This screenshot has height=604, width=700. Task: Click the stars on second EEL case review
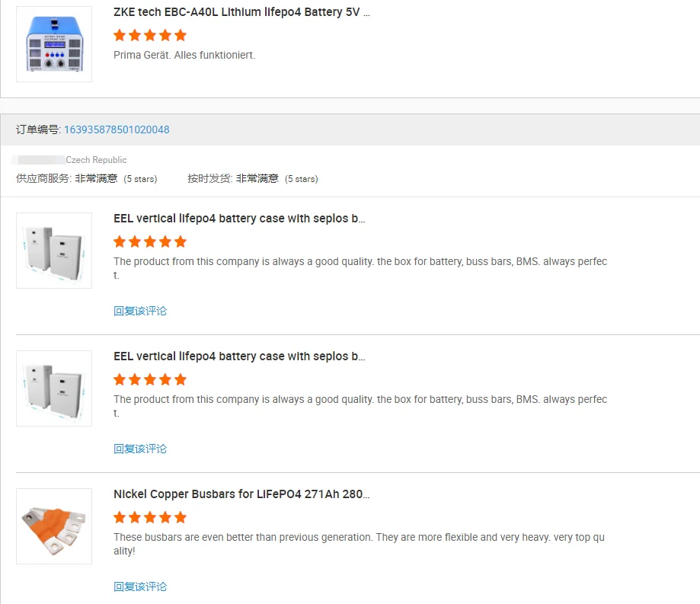[x=149, y=379]
